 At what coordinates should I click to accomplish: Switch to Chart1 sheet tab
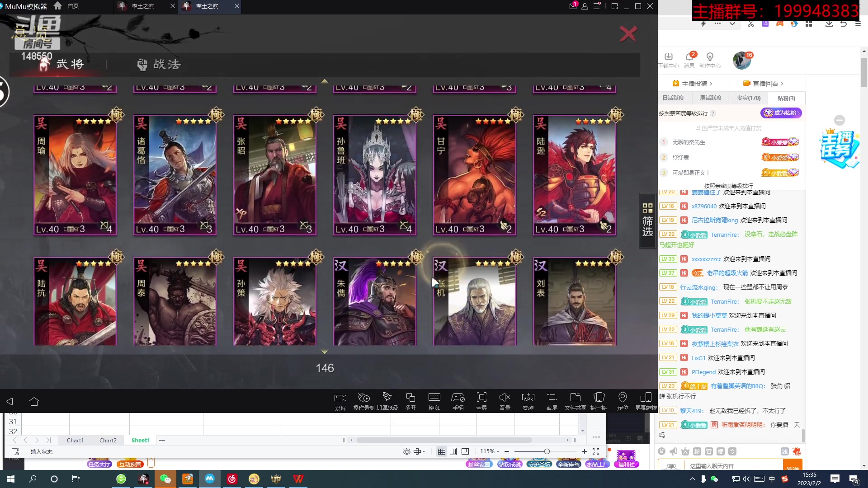75,440
